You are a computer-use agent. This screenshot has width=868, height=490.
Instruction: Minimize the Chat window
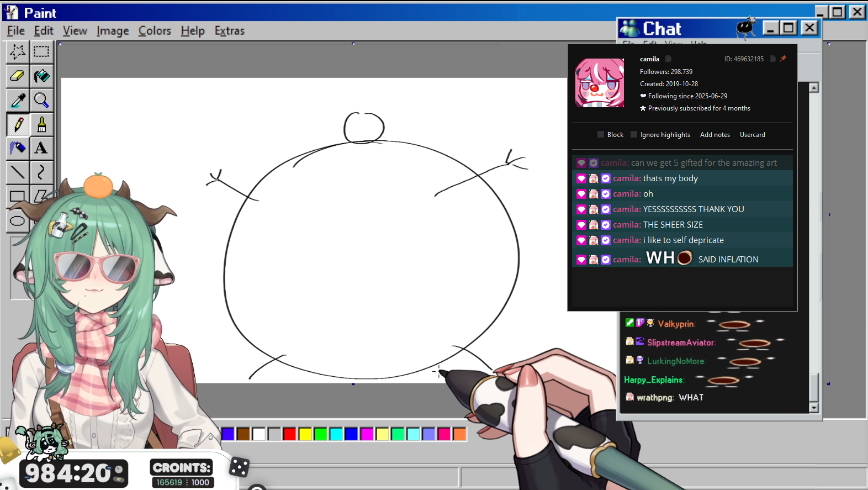(x=771, y=28)
